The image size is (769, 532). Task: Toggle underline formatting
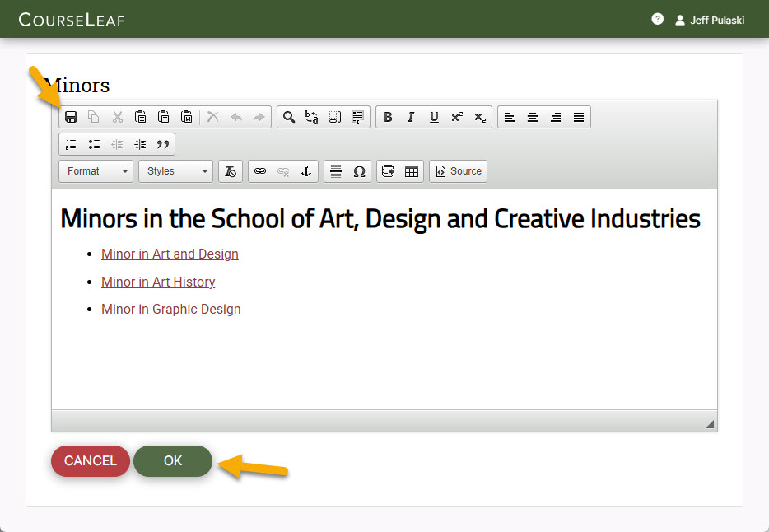click(434, 117)
